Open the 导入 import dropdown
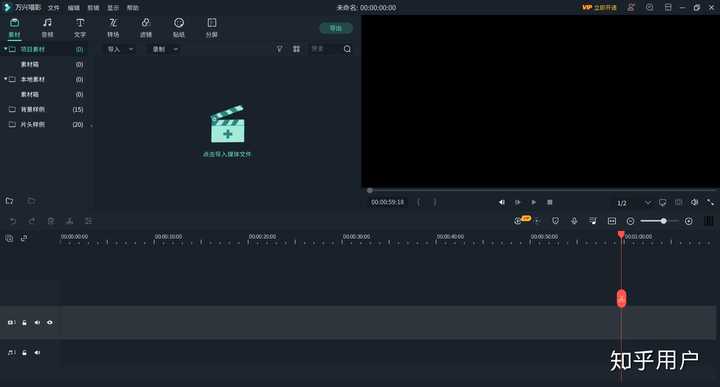This screenshot has width=720, height=387. 120,49
